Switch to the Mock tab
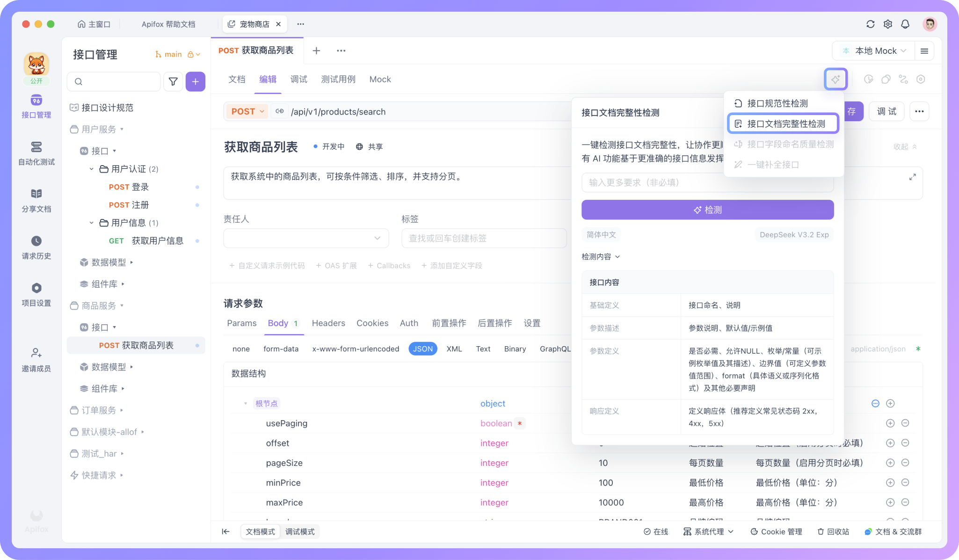 coord(380,79)
